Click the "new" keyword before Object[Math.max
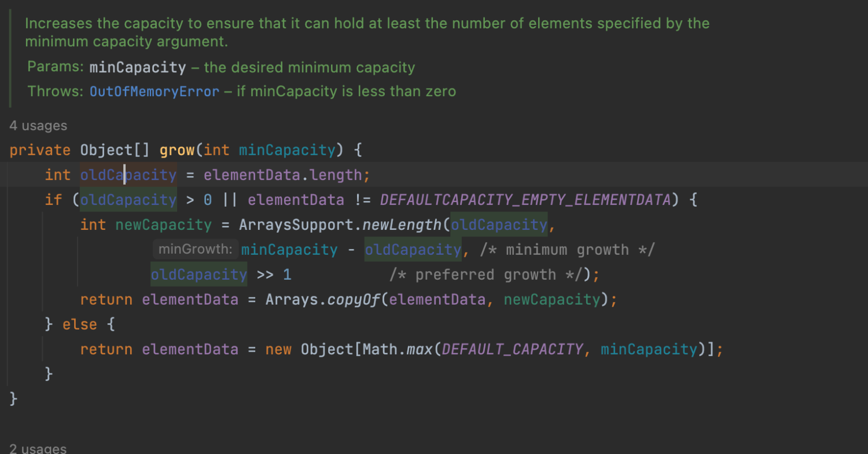 278,349
